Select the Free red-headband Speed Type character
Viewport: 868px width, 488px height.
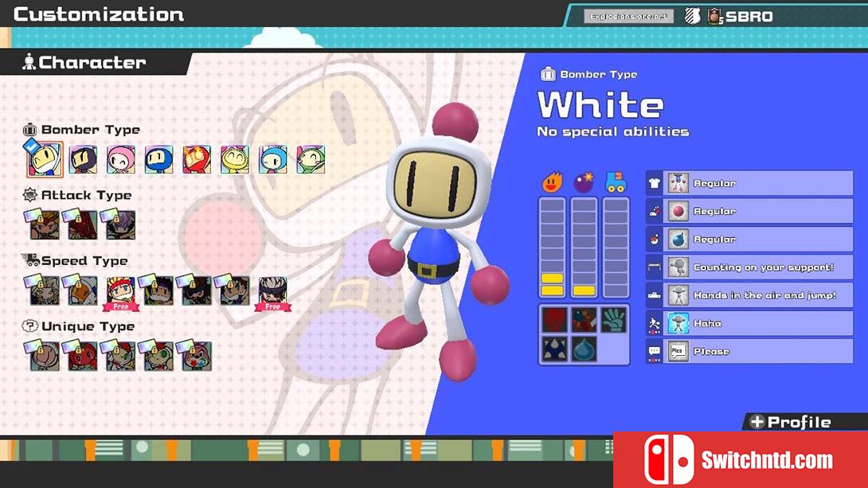click(121, 293)
